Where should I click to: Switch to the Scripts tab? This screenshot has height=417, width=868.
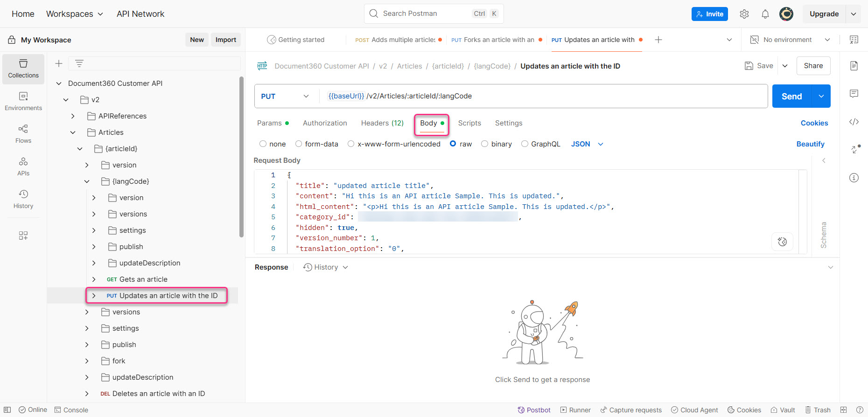(469, 123)
